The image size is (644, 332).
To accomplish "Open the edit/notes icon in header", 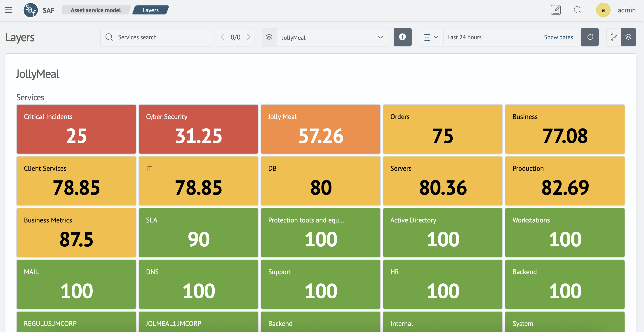I will click(555, 10).
